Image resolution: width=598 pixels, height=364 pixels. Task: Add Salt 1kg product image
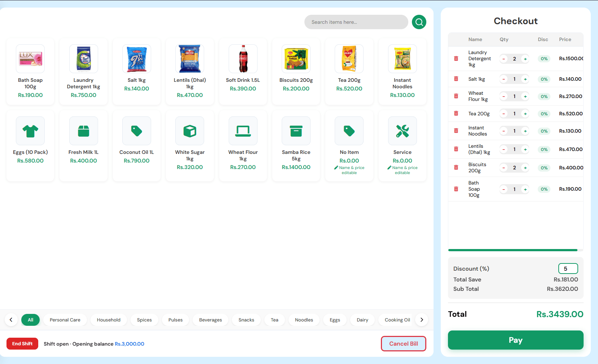137,59
